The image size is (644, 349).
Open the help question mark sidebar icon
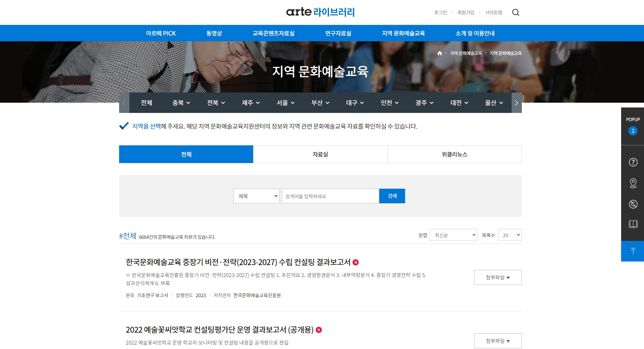(x=633, y=162)
